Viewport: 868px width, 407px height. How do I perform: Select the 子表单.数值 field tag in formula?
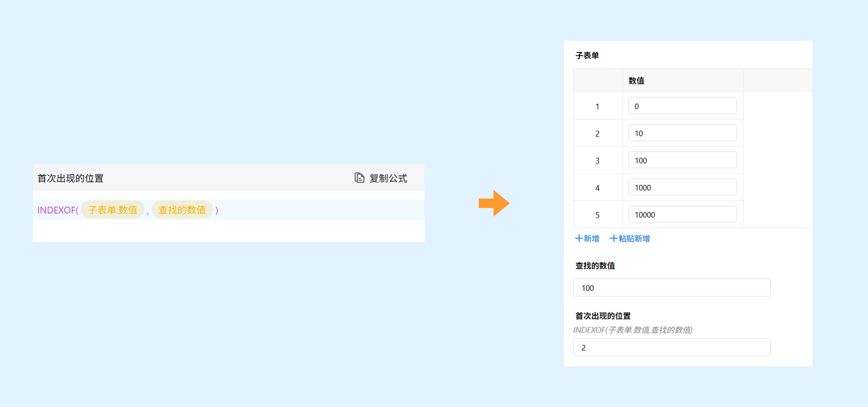click(x=113, y=210)
